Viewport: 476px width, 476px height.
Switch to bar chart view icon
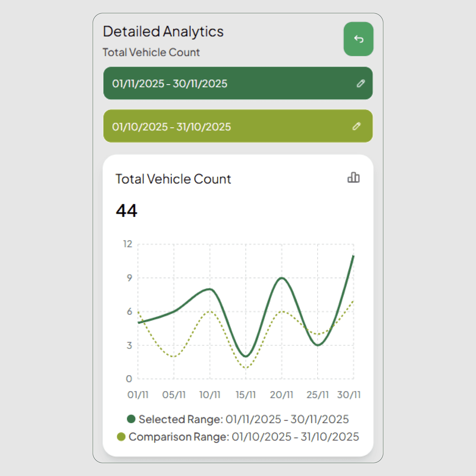point(353,178)
